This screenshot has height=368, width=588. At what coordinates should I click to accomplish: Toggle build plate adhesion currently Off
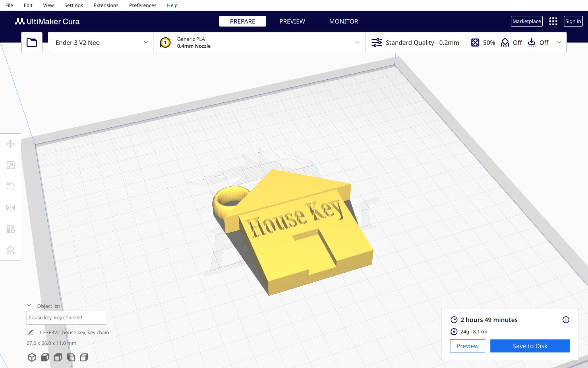tap(531, 42)
